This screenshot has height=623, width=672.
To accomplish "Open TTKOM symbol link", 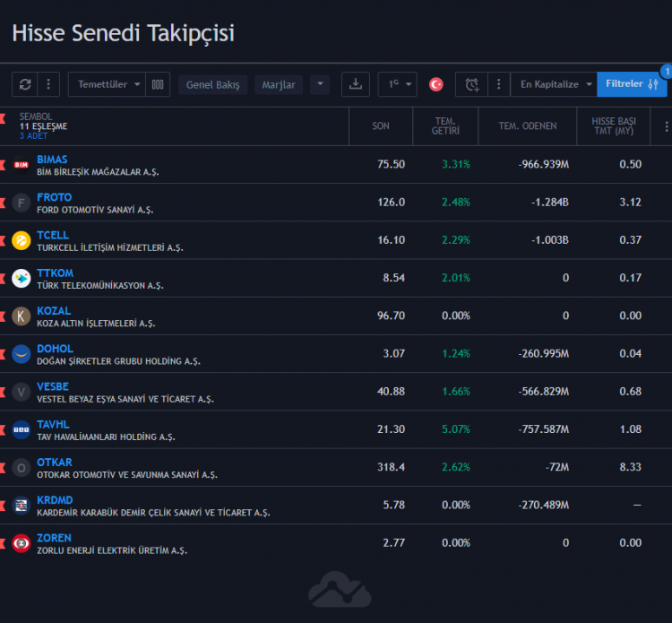I will [x=55, y=273].
